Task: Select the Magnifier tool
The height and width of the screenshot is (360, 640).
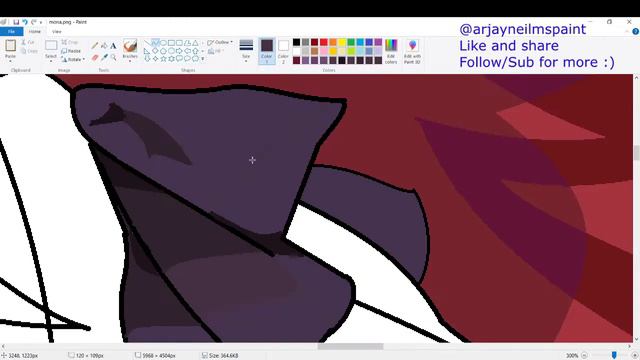Action: [x=113, y=58]
